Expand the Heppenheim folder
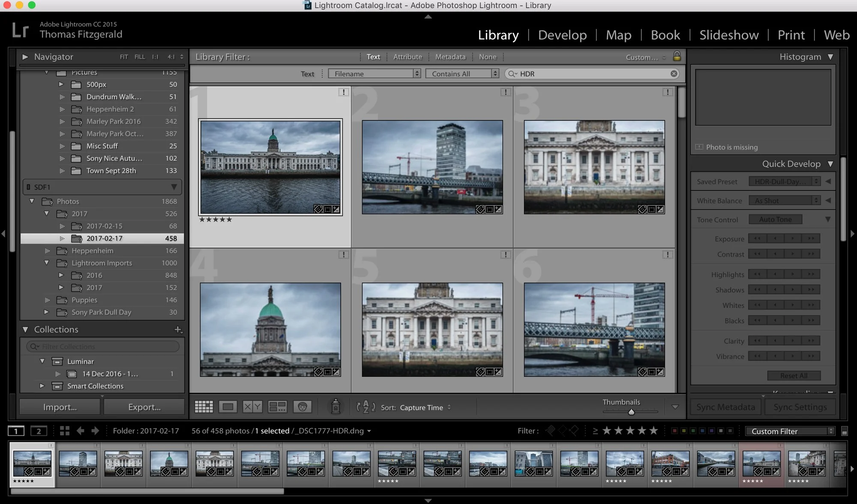 point(47,251)
